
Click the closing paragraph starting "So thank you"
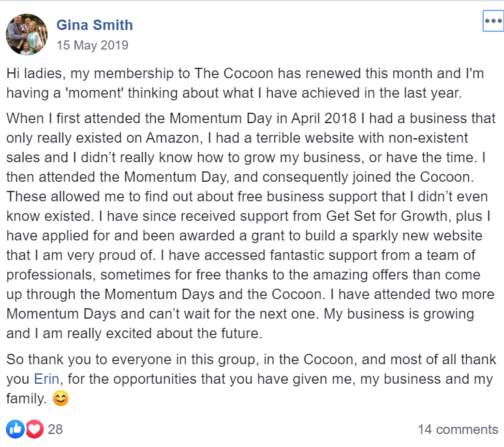click(x=251, y=378)
